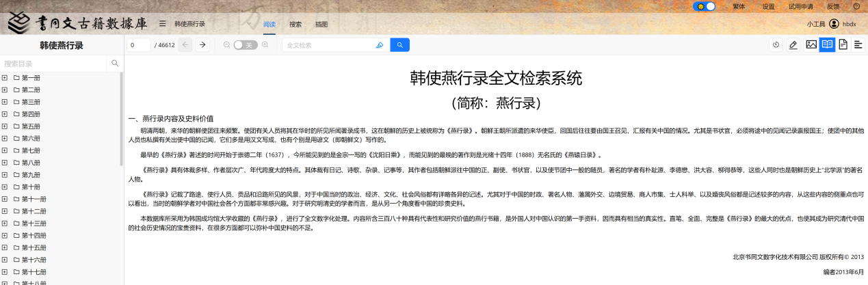
Task: Expand the 第五册 volume node
Action: click(x=5, y=126)
